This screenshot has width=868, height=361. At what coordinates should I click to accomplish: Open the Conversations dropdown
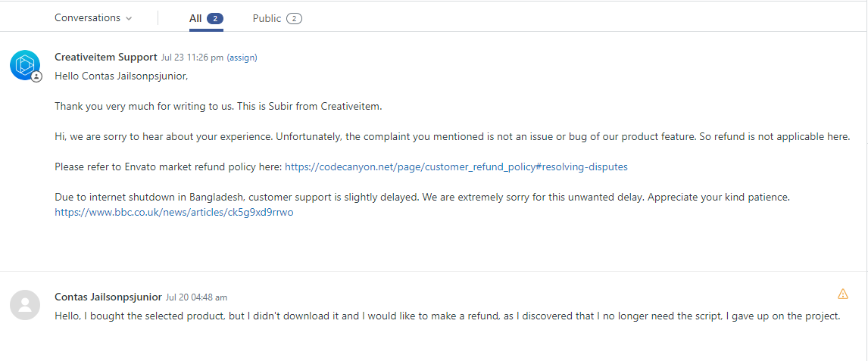point(93,17)
